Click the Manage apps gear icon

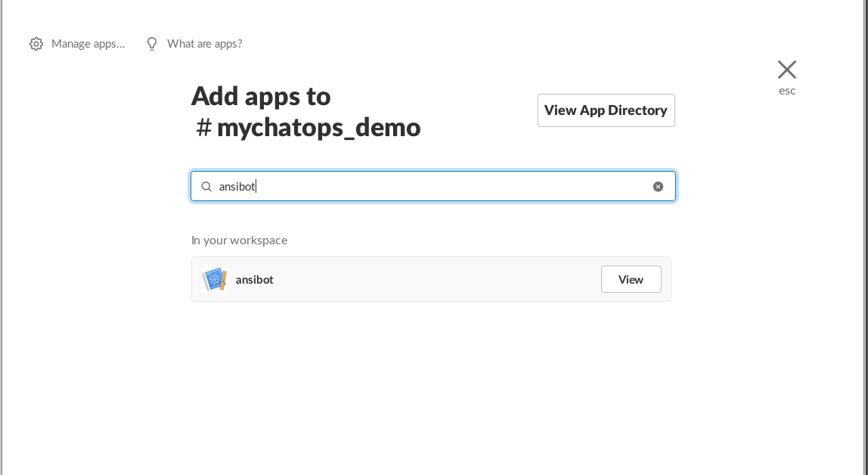(36, 44)
